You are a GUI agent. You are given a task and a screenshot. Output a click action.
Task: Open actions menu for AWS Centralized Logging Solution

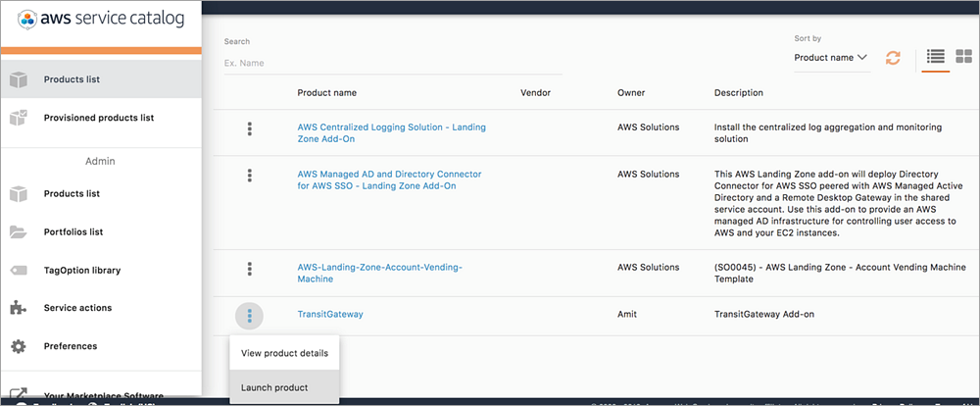(x=249, y=128)
